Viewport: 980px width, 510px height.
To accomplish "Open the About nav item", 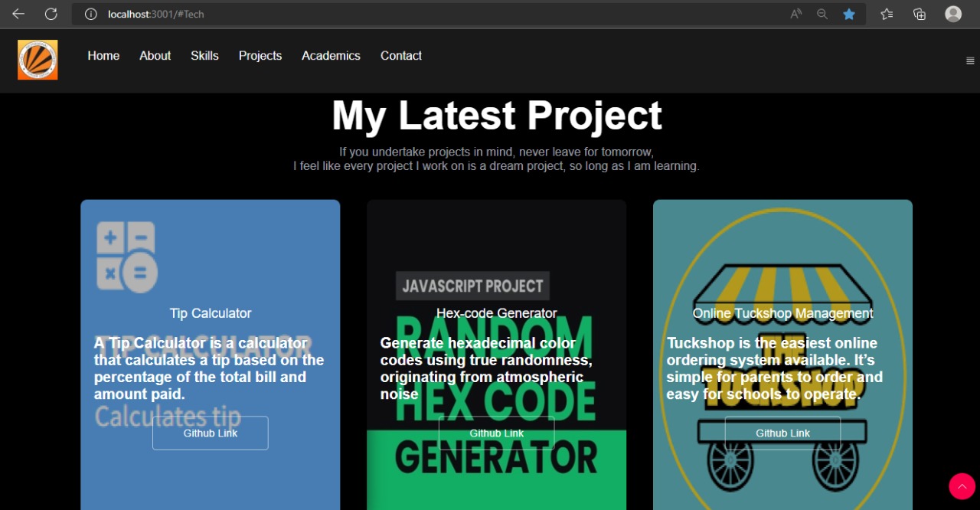I will pos(155,56).
